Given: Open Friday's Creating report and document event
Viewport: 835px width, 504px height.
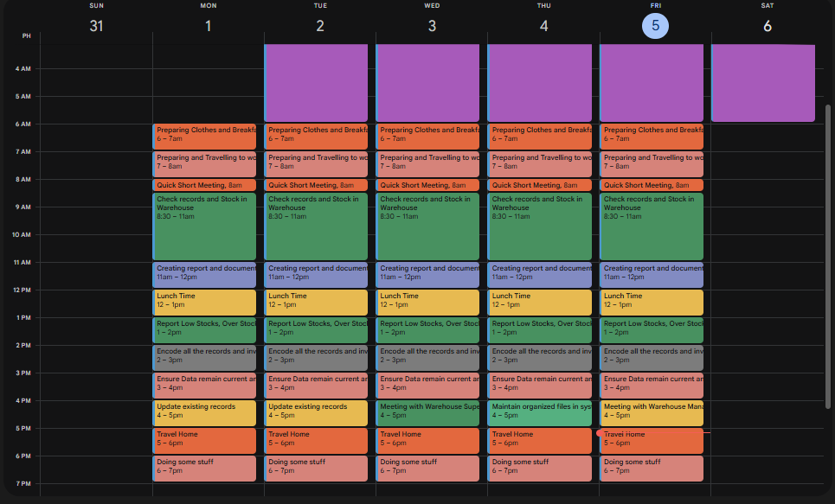Looking at the screenshot, I should coord(652,275).
